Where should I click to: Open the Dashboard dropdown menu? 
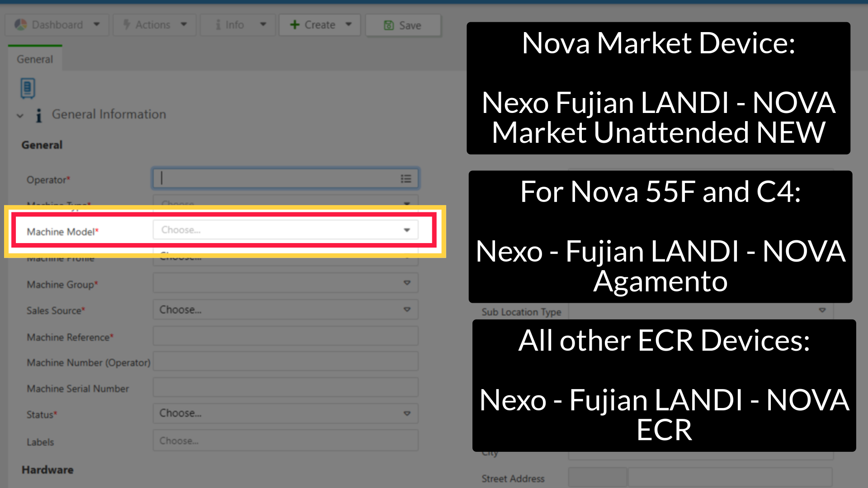(57, 25)
